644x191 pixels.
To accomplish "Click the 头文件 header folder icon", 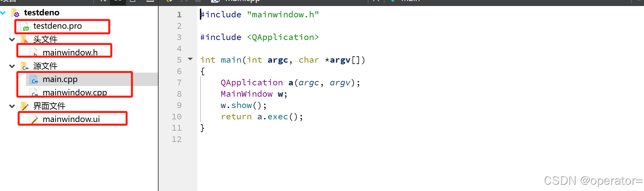I will pyautogui.click(x=24, y=39).
